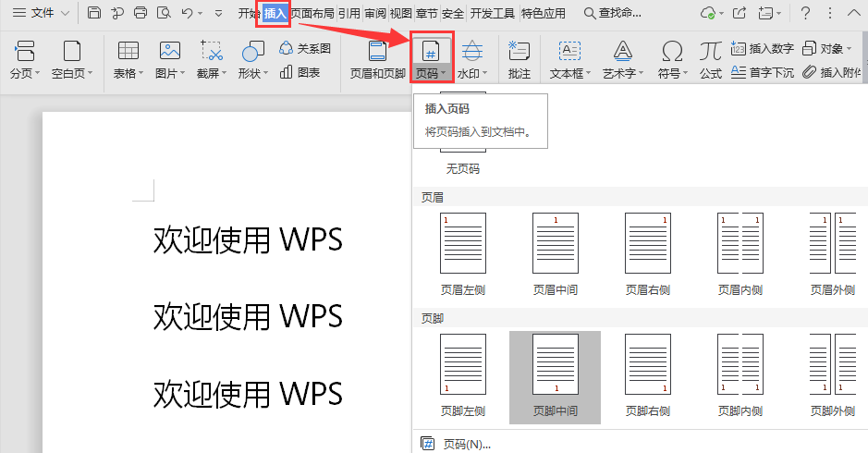Switch to the 章节 tab
868x453 pixels.
point(427,13)
